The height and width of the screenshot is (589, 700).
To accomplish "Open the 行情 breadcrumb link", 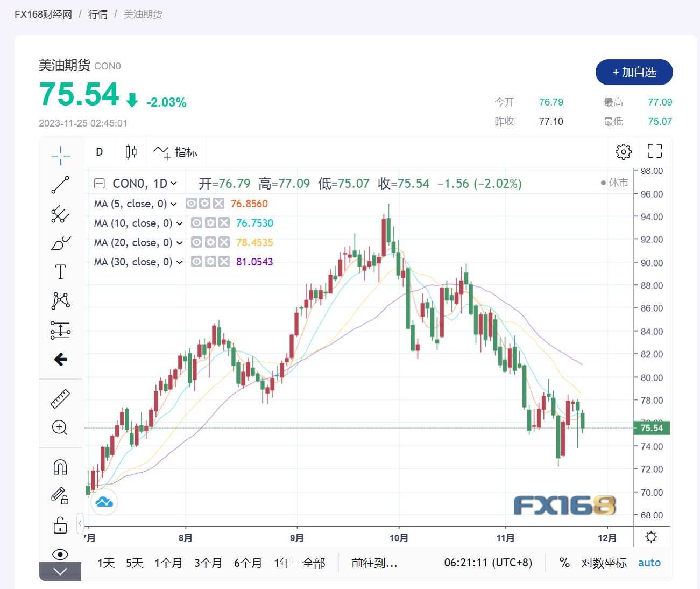I will (x=98, y=15).
